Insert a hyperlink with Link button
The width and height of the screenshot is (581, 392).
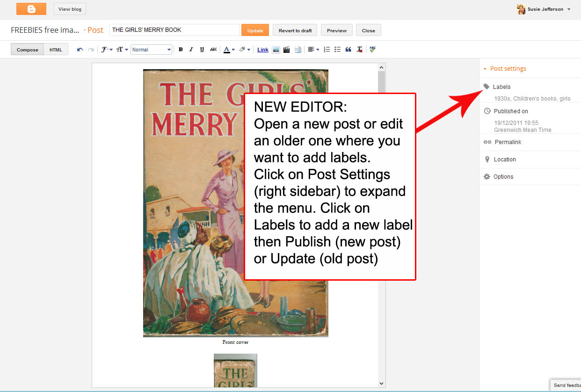(x=263, y=50)
